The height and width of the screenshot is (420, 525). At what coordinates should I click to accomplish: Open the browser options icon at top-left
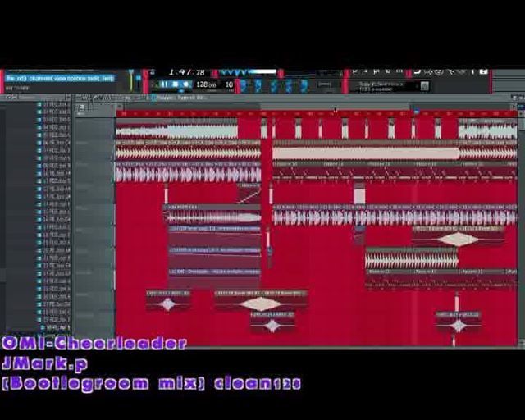[9, 98]
